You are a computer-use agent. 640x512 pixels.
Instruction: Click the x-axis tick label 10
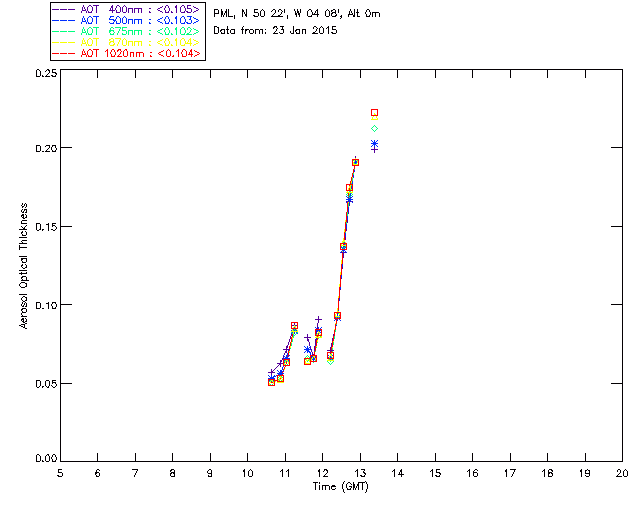(247, 473)
